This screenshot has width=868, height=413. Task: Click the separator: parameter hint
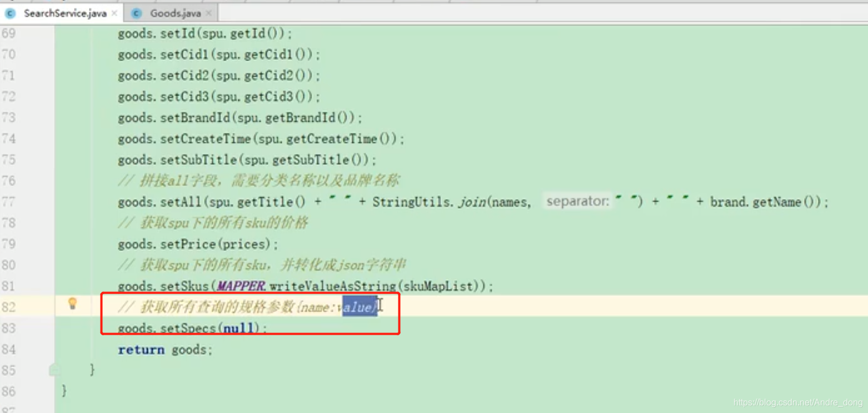578,201
